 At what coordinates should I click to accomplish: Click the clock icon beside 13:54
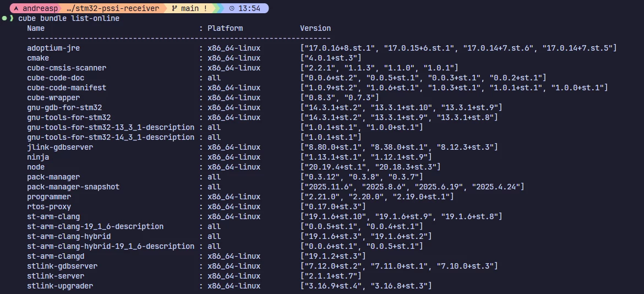[232, 8]
